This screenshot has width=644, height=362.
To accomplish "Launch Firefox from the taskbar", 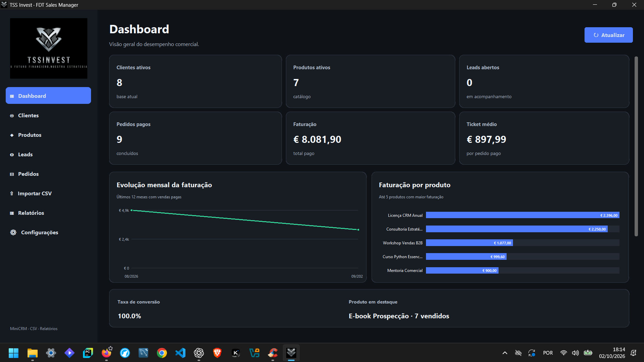I will coord(106,353).
